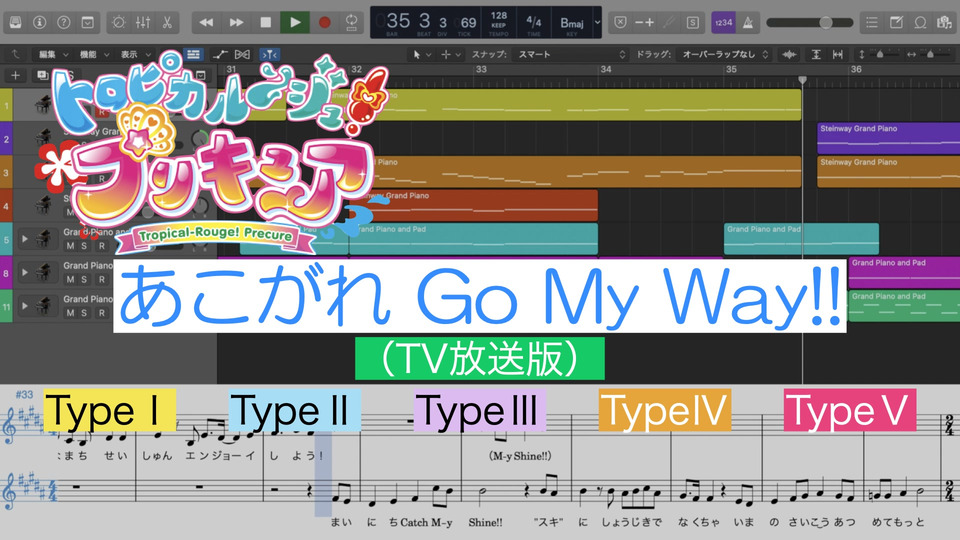Open ドラッグ overlap mode dropdown
960x540 pixels.
pos(724,54)
